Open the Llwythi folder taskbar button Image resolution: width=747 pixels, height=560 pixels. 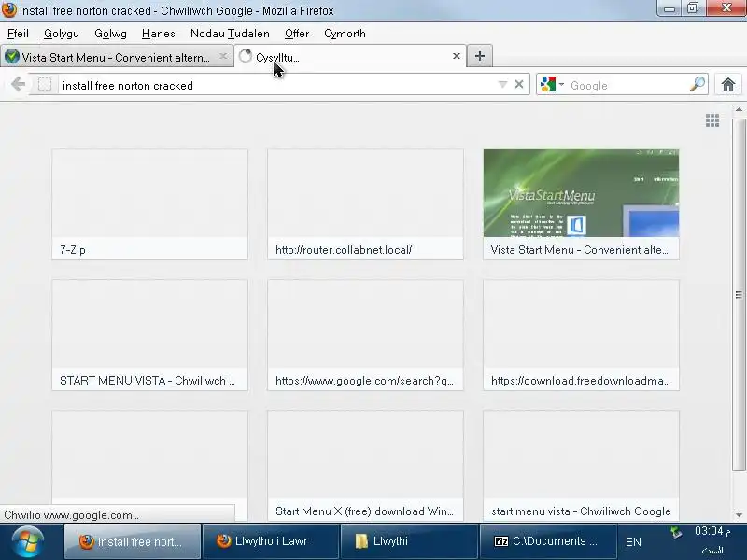coord(409,541)
